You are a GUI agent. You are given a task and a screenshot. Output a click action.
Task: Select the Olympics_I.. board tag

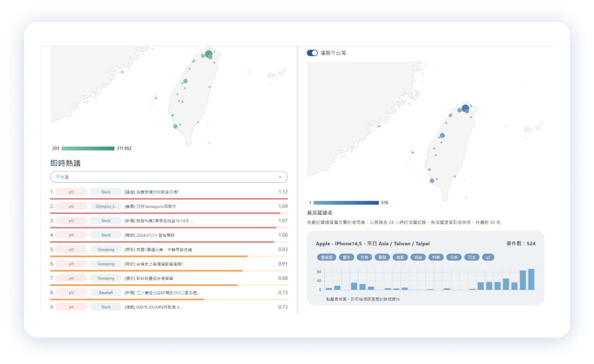click(x=106, y=206)
